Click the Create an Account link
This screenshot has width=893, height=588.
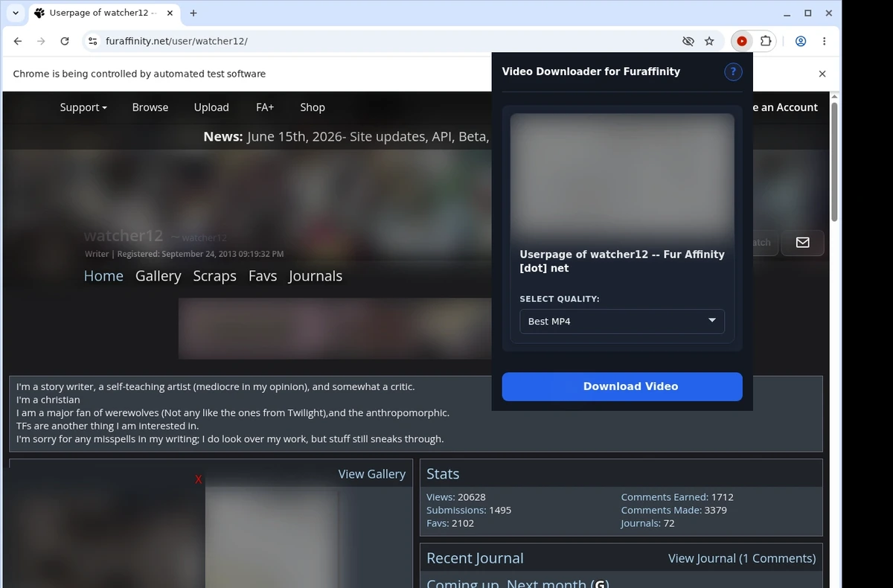tap(785, 107)
